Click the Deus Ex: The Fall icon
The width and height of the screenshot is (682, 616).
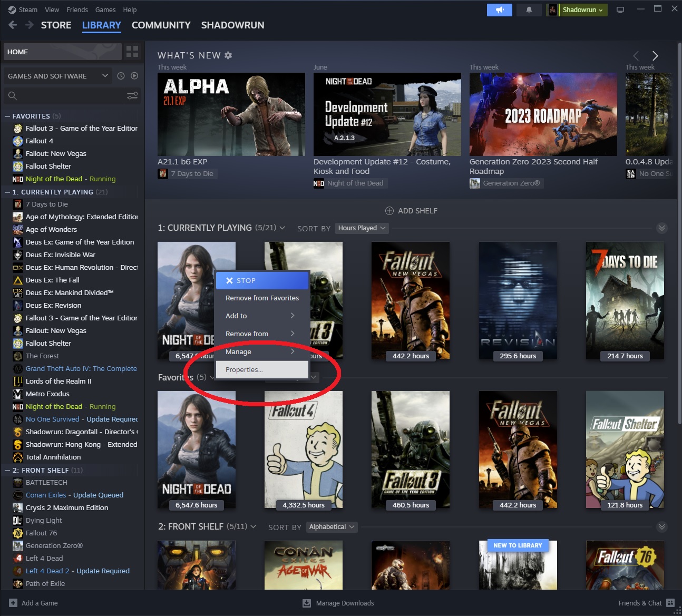[18, 280]
